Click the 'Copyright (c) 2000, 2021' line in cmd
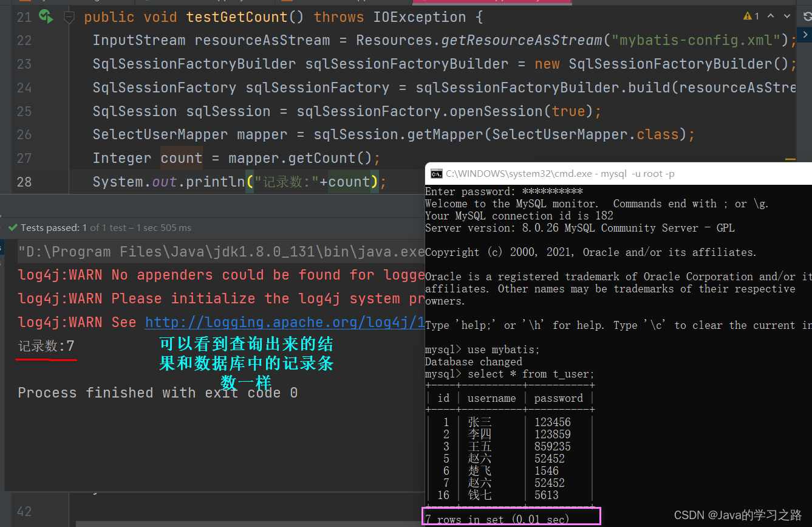 590,252
